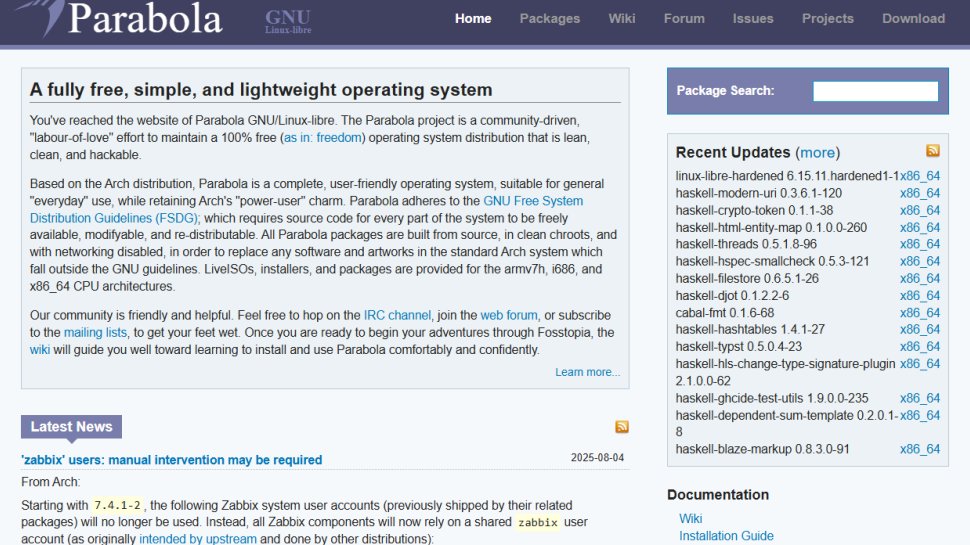Click the 'haskell-typst 0.5.0.4-23' package entry

click(739, 346)
